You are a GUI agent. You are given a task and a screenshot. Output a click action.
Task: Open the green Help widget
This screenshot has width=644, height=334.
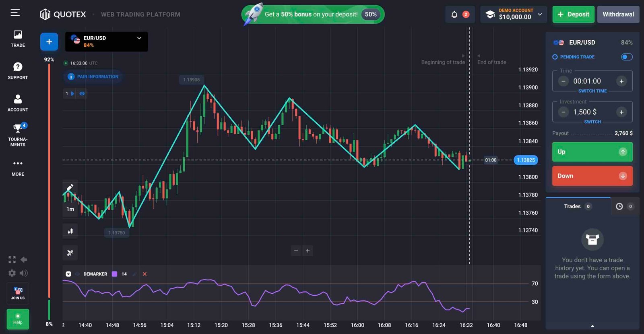coord(18,319)
